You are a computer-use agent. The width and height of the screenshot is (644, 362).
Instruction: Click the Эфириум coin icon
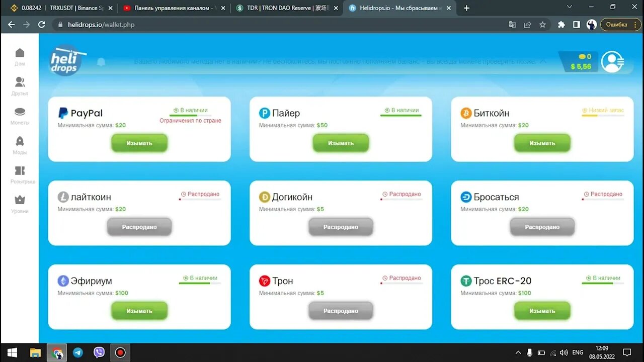coord(63,281)
